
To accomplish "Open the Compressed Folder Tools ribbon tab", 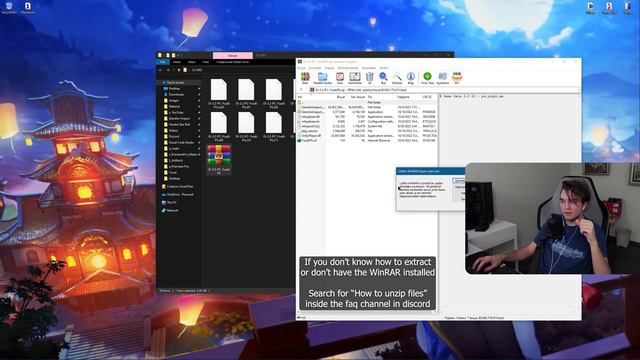I will [x=233, y=62].
